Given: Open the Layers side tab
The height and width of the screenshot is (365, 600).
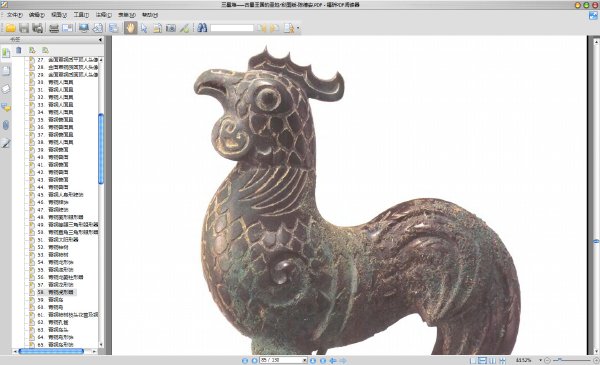Looking at the screenshot, I should click(x=6, y=89).
